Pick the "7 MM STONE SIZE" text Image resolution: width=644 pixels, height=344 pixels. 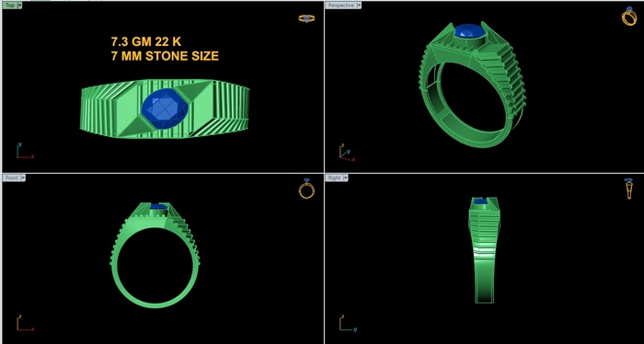[x=165, y=56]
